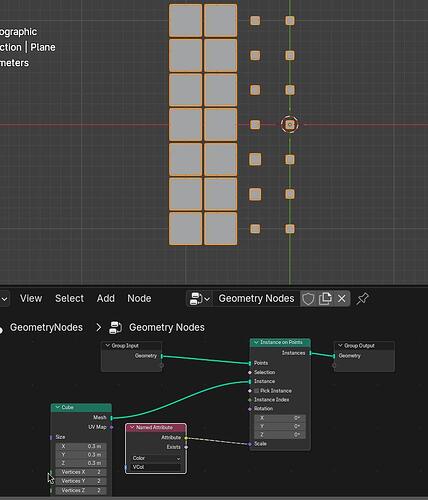The width and height of the screenshot is (428, 500).
Task: Click Geometry Nodes breadcrumb node-tree icon
Action: [x=115, y=327]
